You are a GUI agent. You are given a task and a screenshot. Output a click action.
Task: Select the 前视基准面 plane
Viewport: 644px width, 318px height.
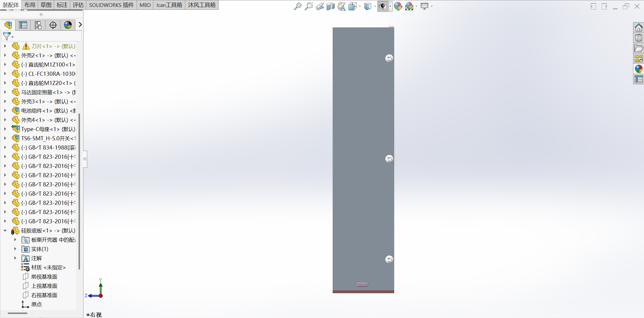[40, 277]
